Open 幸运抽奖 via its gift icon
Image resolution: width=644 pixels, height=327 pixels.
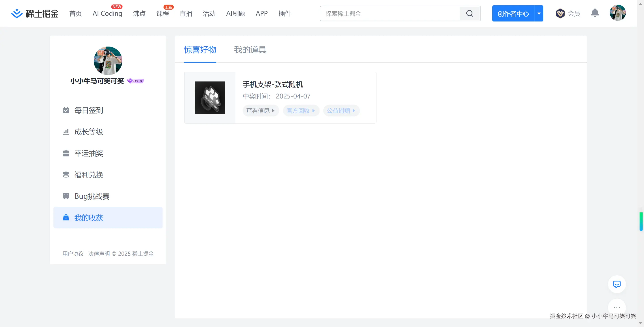(x=66, y=153)
